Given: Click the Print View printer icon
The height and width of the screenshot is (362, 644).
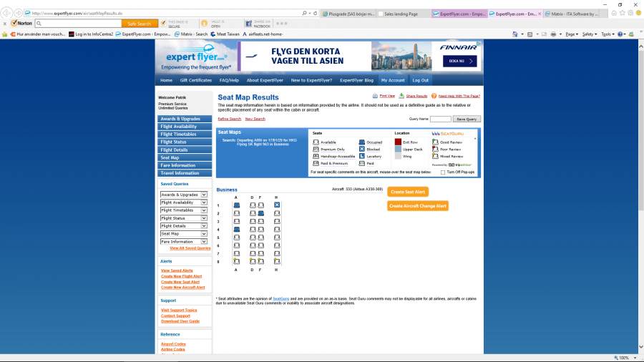Looking at the screenshot, I should click(375, 95).
